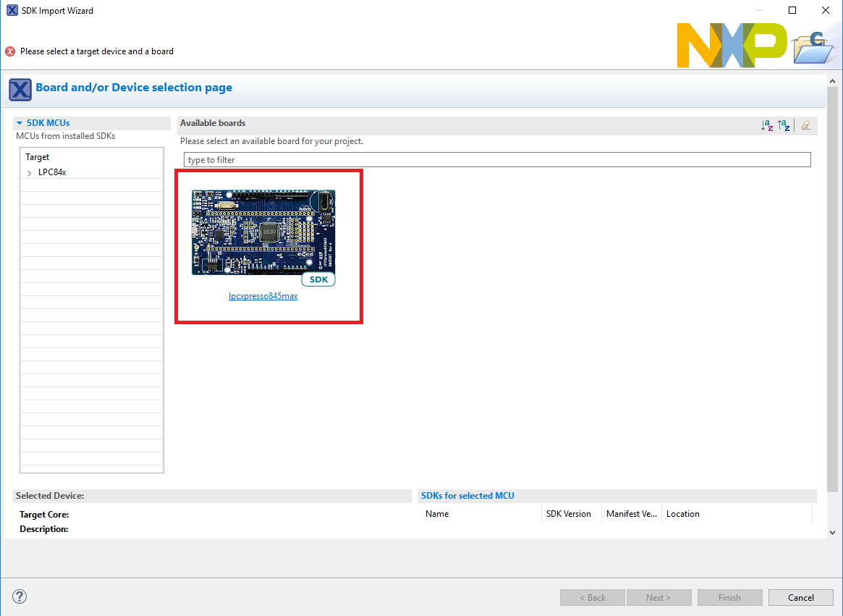This screenshot has height=616, width=843.
Task: Click the SDK Version column header
Action: (569, 514)
